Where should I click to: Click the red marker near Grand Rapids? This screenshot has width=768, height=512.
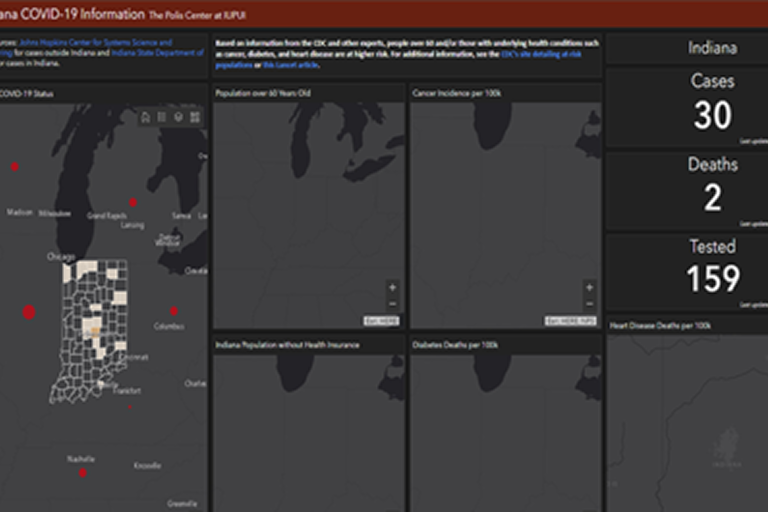133,202
